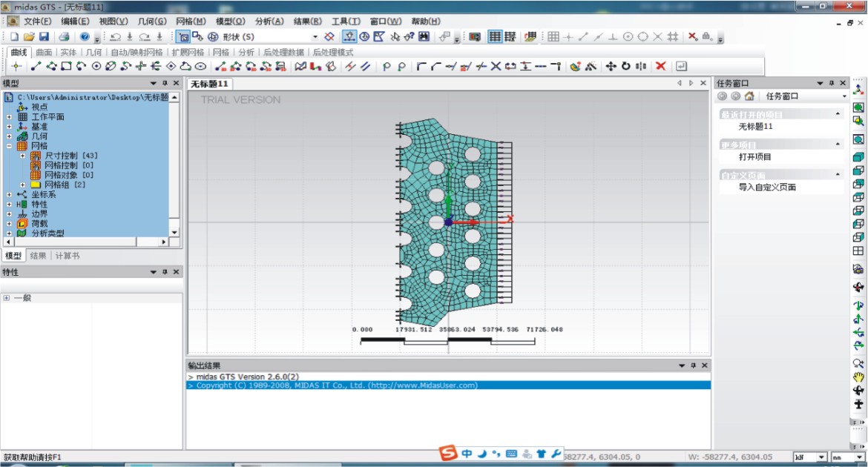The height and width of the screenshot is (467, 868).
Task: Select the 无标题11 document tab
Action: 209,84
